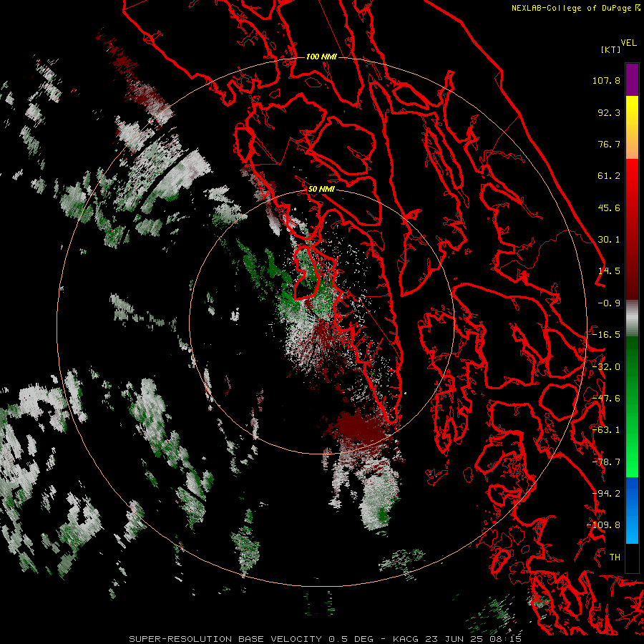
Task: Pick the red segment of velocity color bar
Action: [x=632, y=229]
